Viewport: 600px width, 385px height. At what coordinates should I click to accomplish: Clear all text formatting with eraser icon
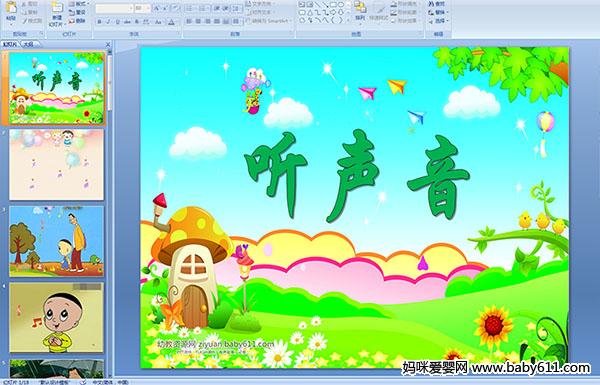(176, 8)
